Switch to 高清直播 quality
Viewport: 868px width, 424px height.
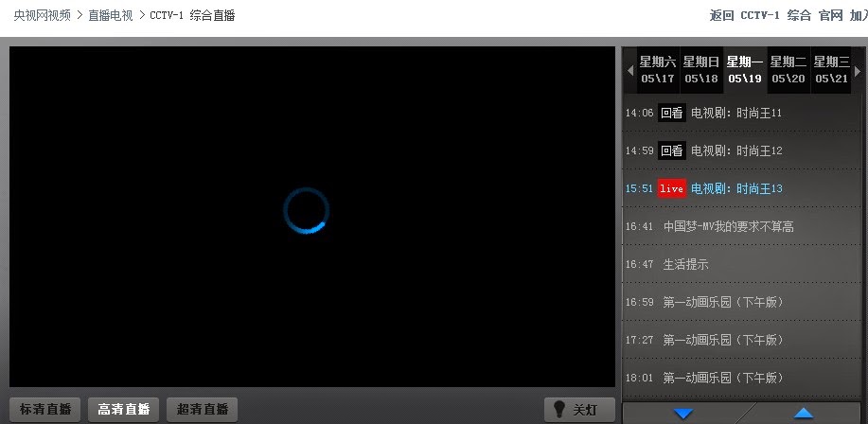[123, 410]
